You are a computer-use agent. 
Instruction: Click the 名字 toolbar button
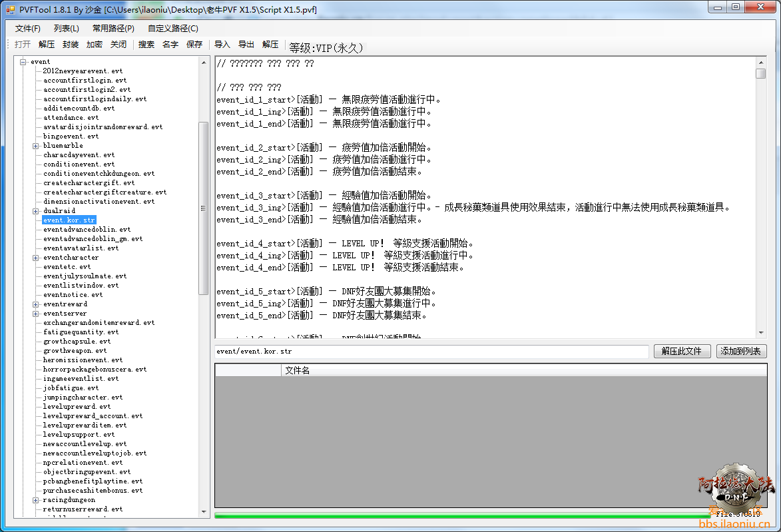click(x=170, y=45)
